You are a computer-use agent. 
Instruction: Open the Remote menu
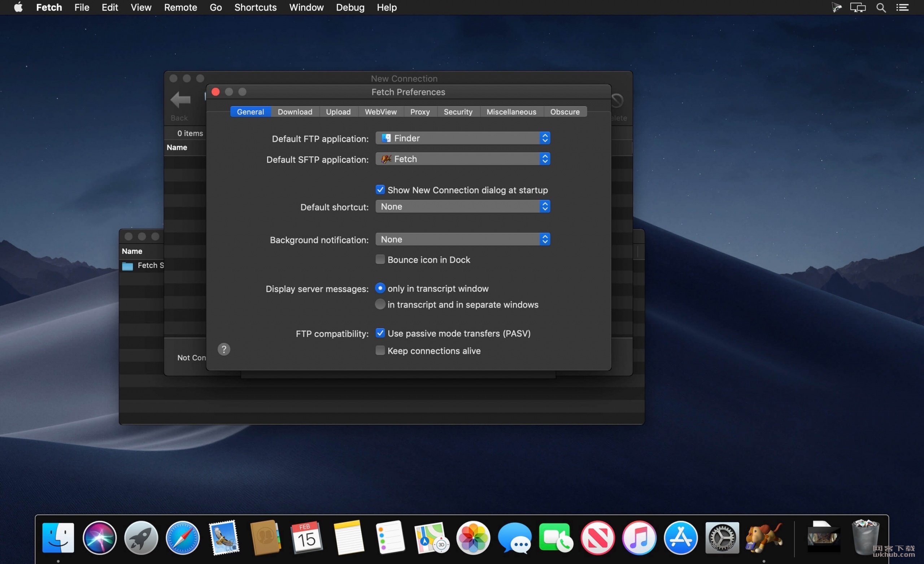point(180,8)
